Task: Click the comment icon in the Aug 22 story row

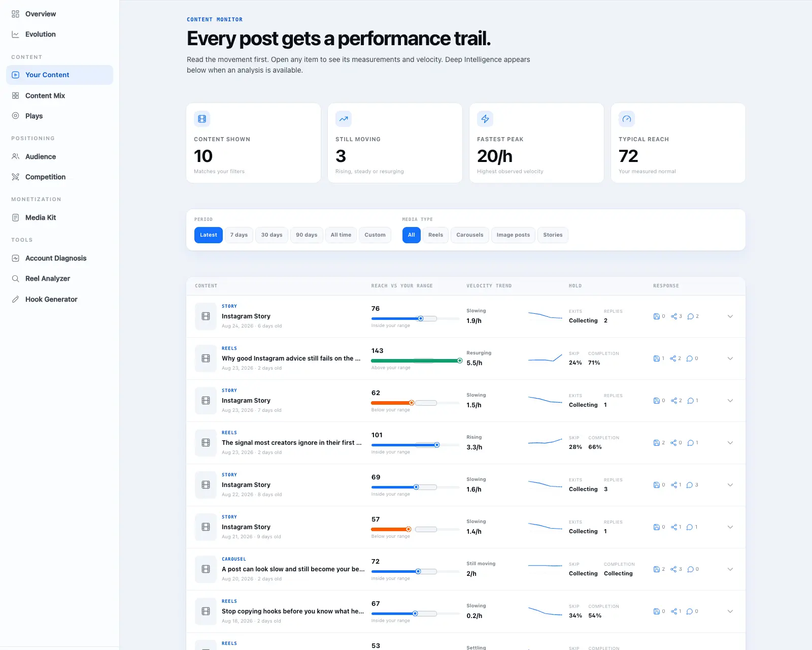Action: point(690,485)
